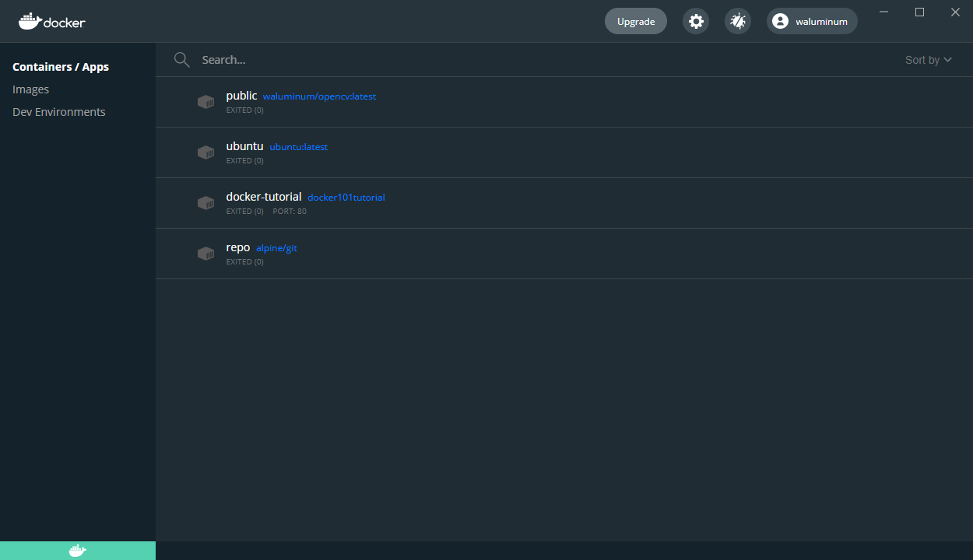Click EXITED (0) status under repo
The width and height of the screenshot is (973, 560).
[245, 262]
